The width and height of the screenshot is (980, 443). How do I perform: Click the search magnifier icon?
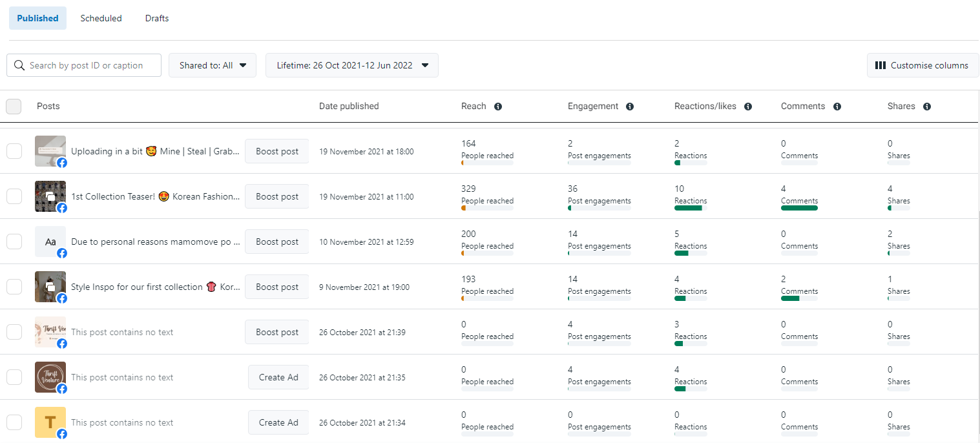[19, 65]
